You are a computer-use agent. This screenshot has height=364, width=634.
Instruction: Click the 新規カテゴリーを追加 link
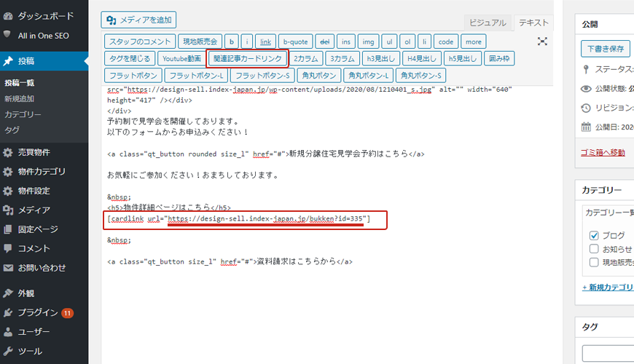tap(608, 288)
